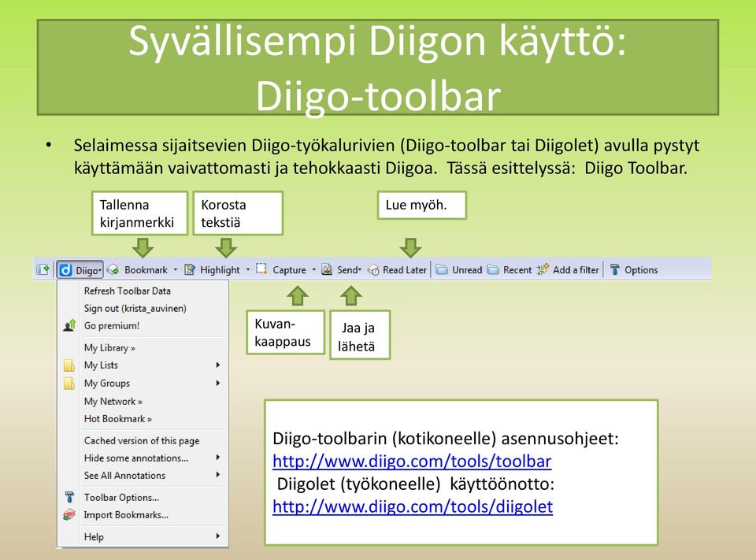Select Refresh Toolbar Data menu item
756x560 pixels.
point(128,291)
